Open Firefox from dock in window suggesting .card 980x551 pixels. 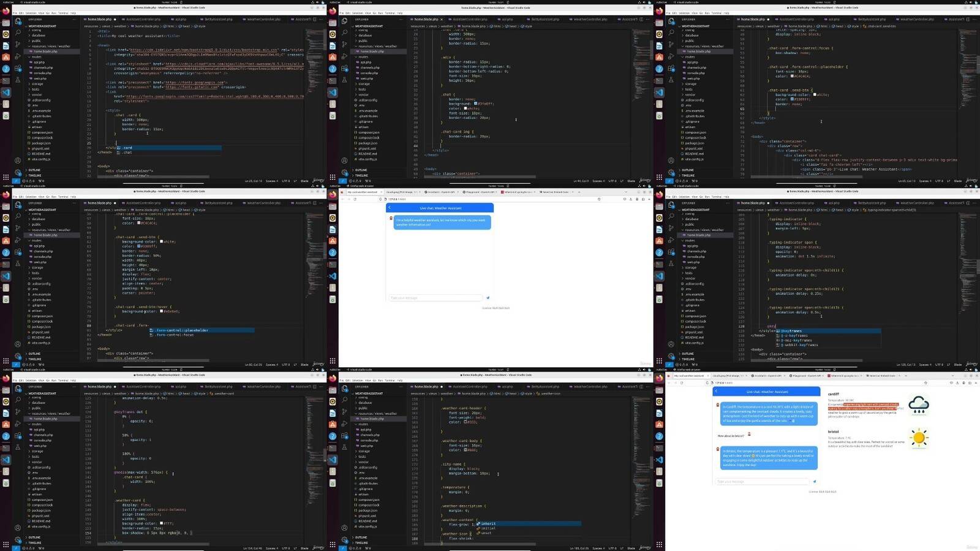click(x=6, y=10)
